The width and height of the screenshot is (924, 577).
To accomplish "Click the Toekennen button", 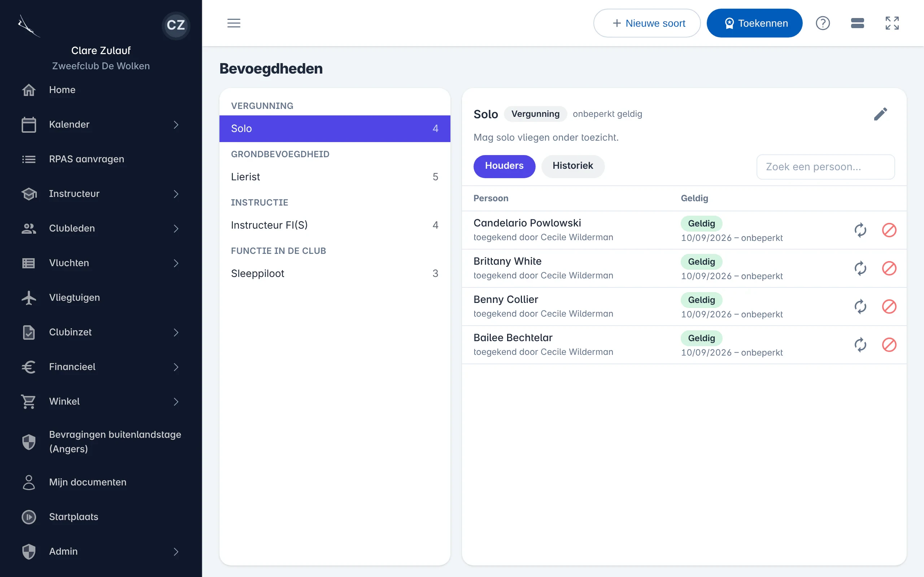I will [754, 23].
